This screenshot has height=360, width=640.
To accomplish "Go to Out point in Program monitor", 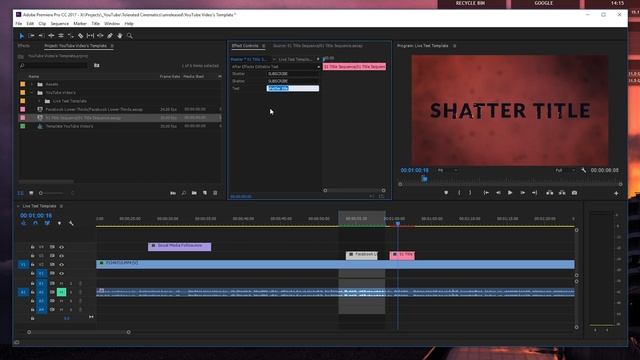I will [x=534, y=193].
